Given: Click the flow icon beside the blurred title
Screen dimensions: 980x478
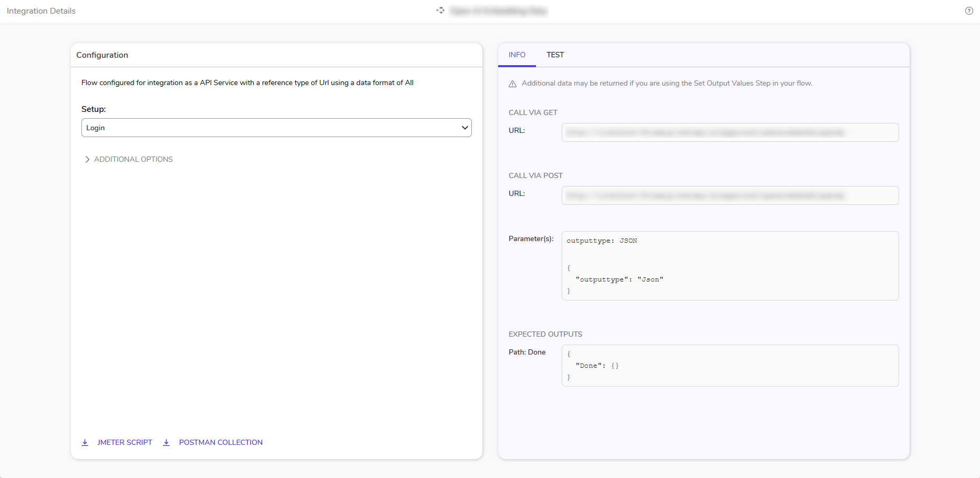Looking at the screenshot, I should (440, 11).
